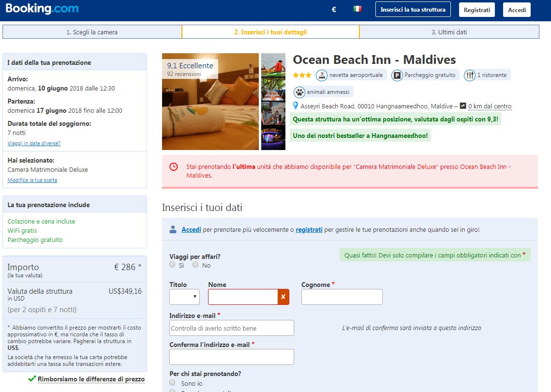Viewport: 551px width, 392px height.
Task: Click 'Camera Matrimoniale Deluxe' selection text
Action: pos(48,169)
